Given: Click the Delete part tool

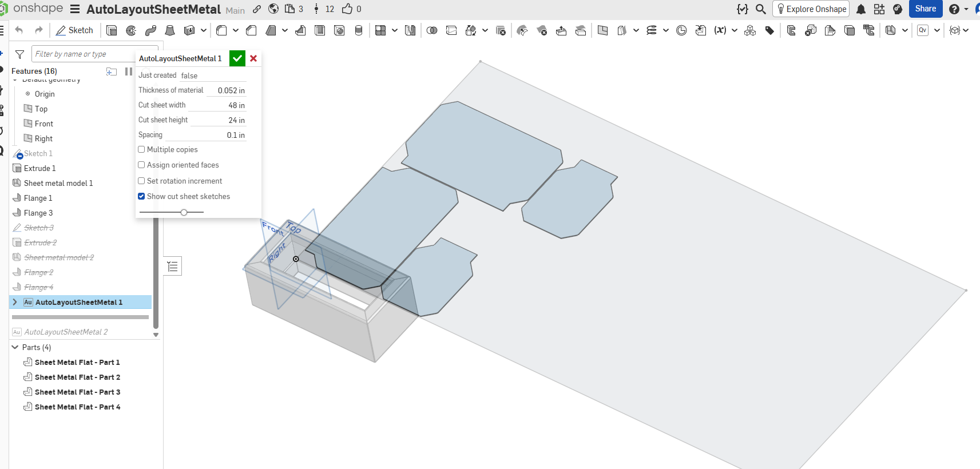Looking at the screenshot, I should 501,30.
